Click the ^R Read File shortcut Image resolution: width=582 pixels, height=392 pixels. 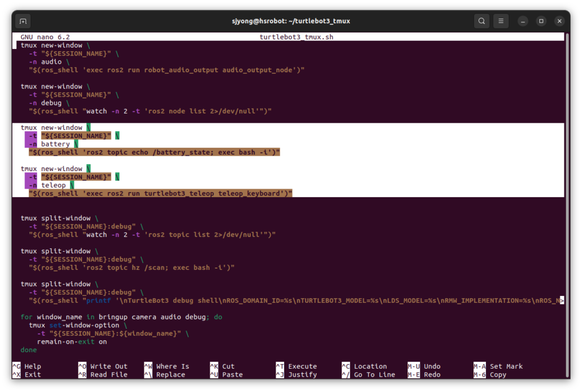[103, 374]
